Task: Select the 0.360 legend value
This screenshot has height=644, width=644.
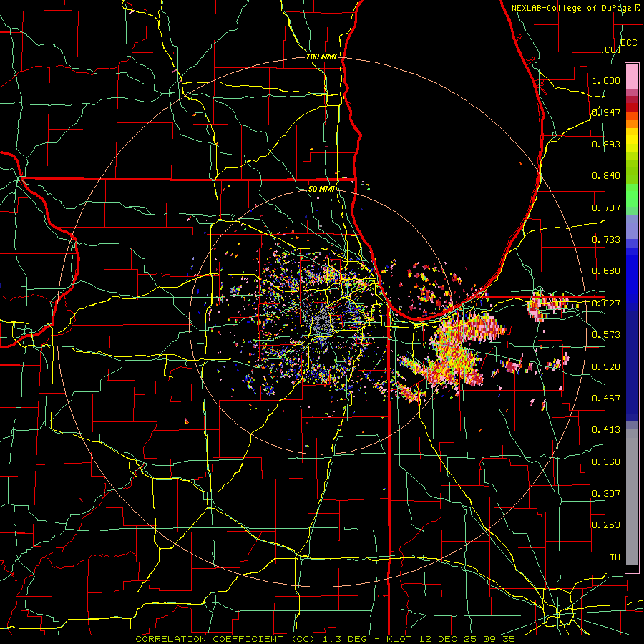Action: (606, 462)
